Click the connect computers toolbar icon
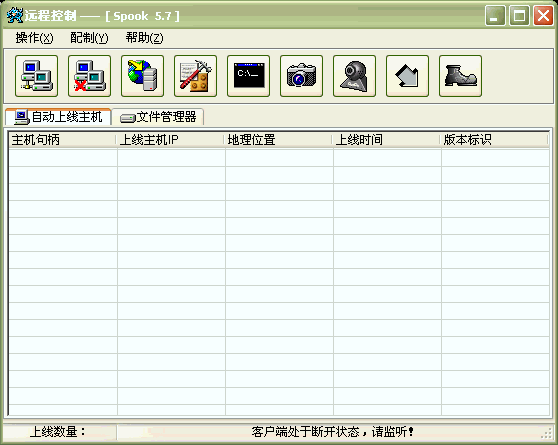The width and height of the screenshot is (558, 445). pyautogui.click(x=36, y=76)
